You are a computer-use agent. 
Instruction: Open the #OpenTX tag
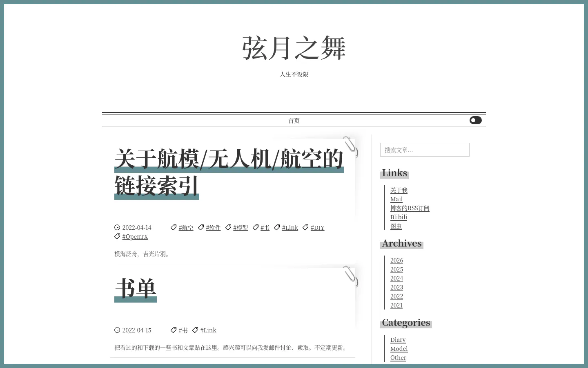click(x=135, y=237)
